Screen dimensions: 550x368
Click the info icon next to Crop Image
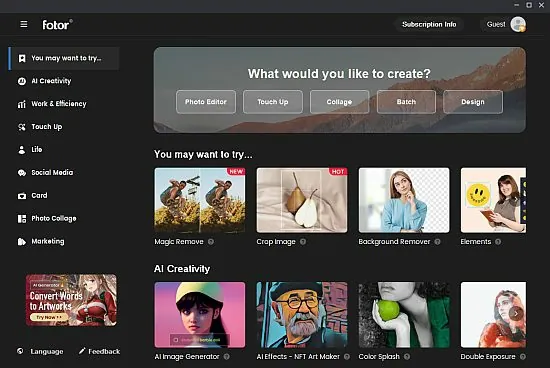click(x=303, y=242)
